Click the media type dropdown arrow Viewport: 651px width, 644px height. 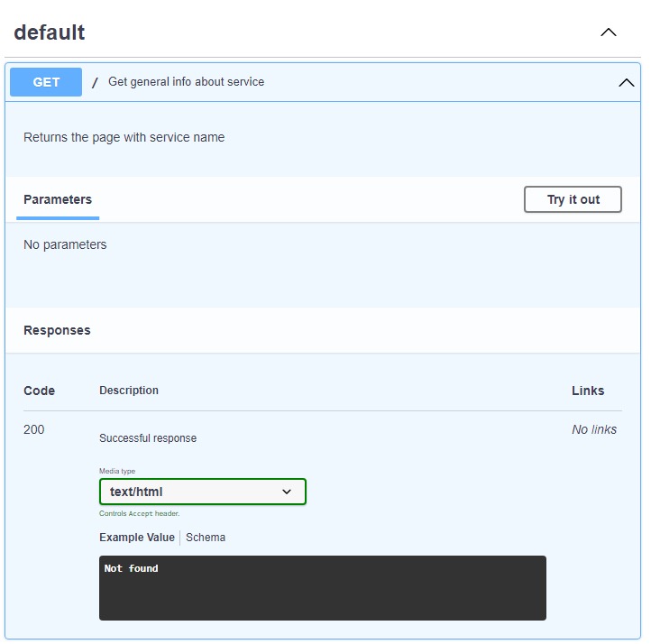coord(287,492)
